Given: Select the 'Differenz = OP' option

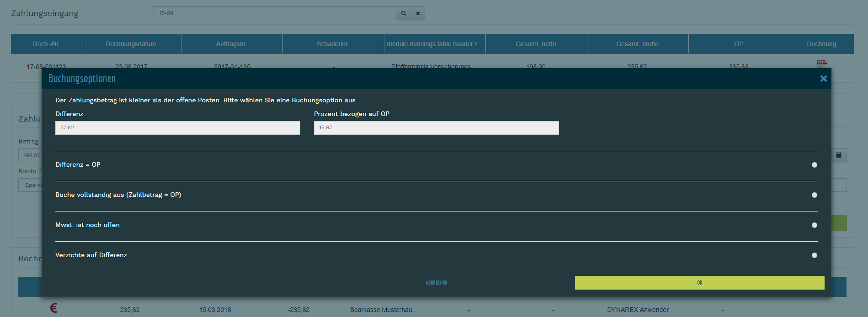Looking at the screenshot, I should 814,165.
